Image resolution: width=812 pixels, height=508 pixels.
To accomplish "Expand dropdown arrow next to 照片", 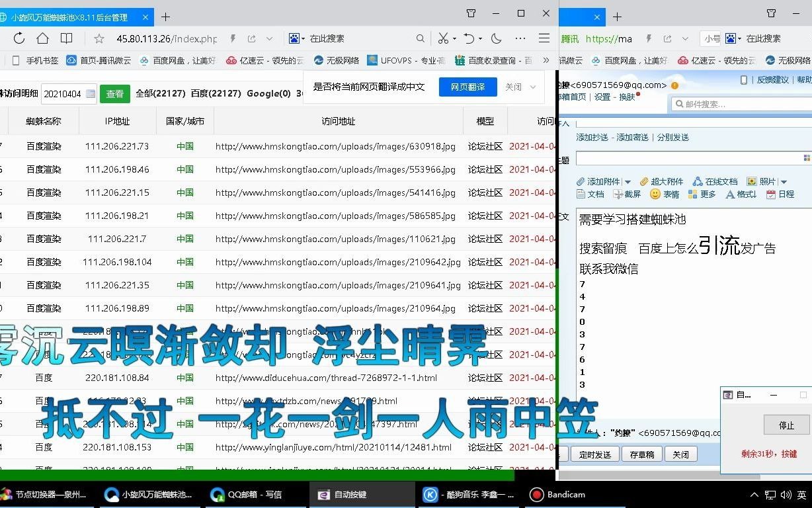I will [784, 182].
